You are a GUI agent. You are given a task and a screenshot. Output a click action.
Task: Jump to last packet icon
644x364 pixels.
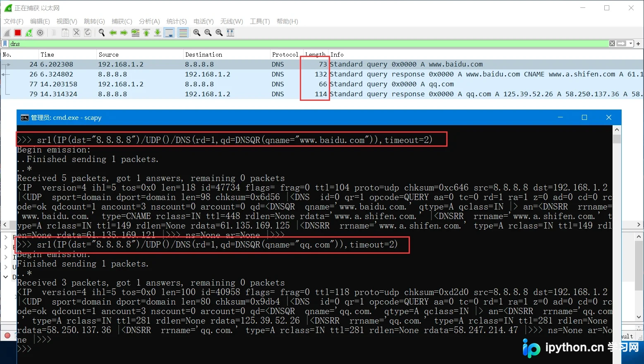pos(158,33)
